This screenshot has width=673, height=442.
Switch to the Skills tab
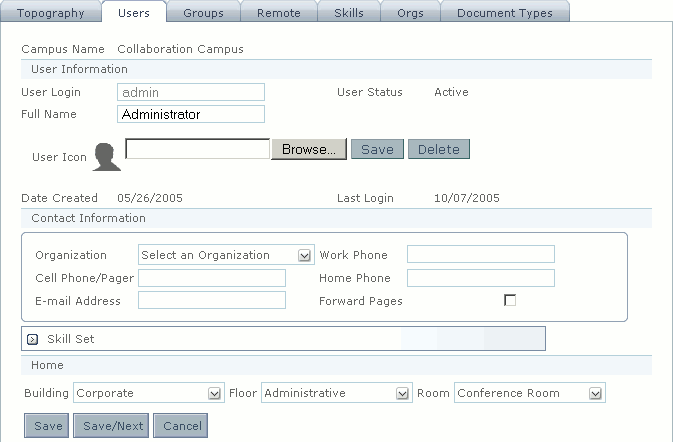(x=349, y=12)
